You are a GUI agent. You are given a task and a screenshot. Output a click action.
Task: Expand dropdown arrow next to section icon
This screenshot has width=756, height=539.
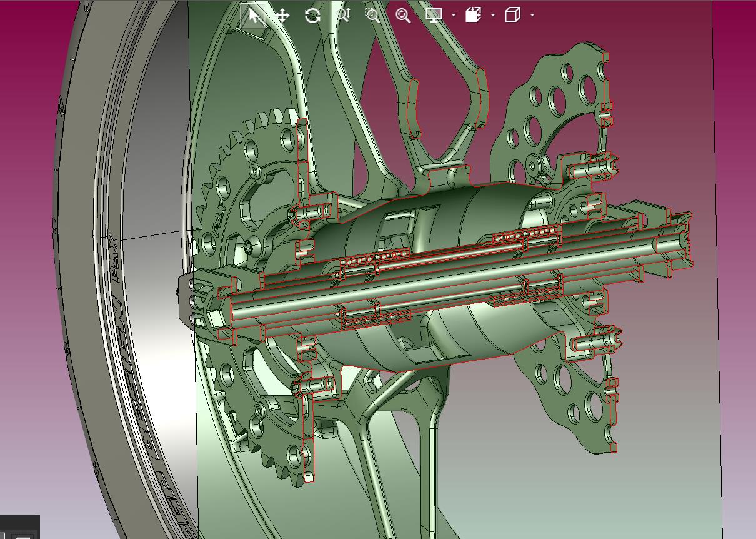pos(493,15)
